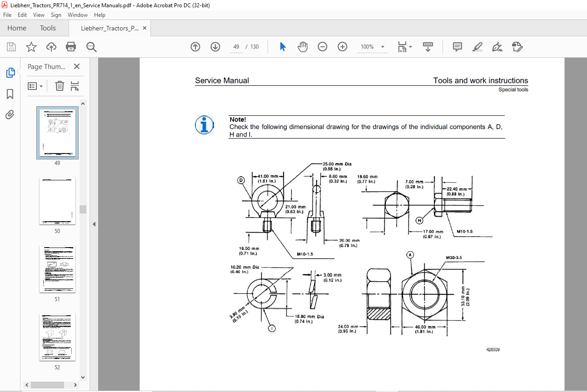This screenshot has width=587, height=392.
Task: Click the thumbnails panel vertical scrollbar handle
Action: (x=82, y=209)
